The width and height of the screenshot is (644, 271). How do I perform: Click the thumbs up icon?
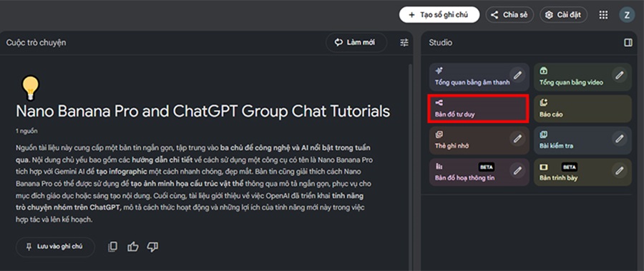[132, 247]
